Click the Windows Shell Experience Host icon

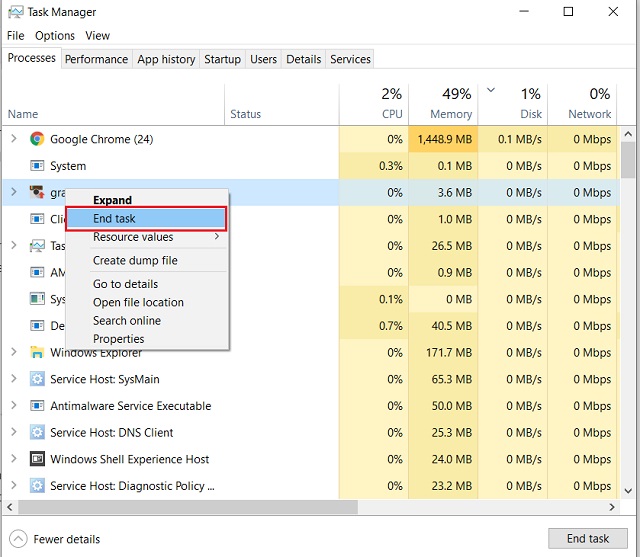pyautogui.click(x=37, y=459)
